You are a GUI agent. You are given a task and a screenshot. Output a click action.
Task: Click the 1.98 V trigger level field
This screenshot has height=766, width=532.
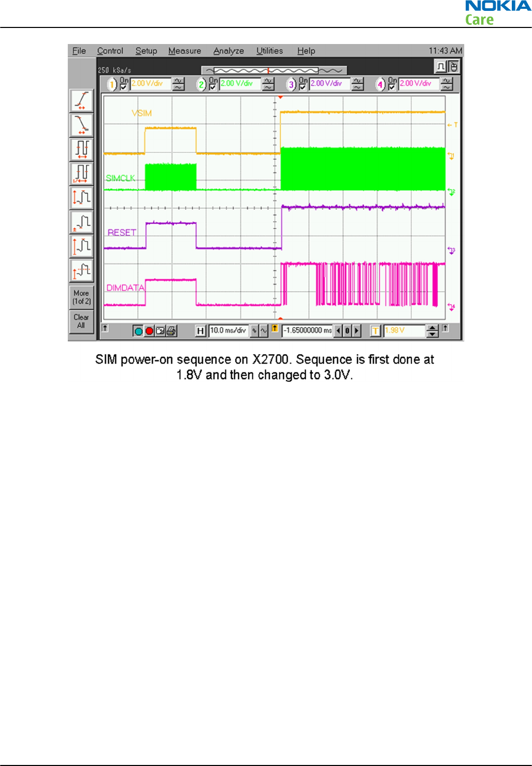[x=404, y=330]
